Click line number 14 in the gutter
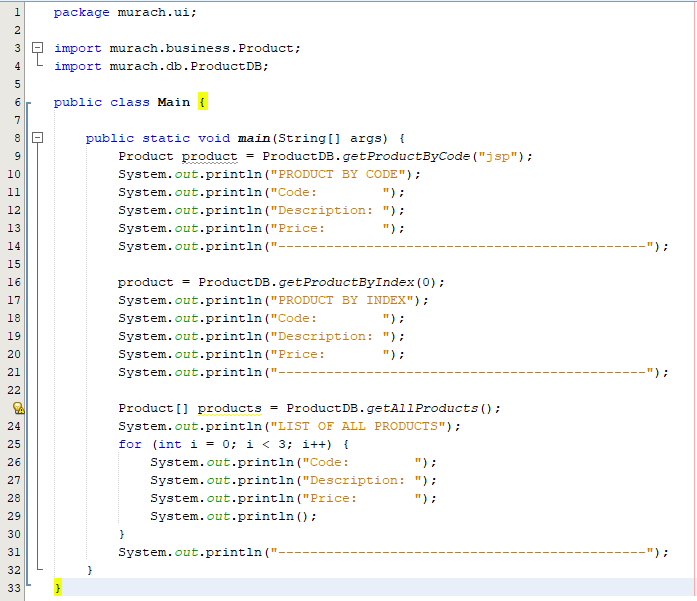697x601 pixels. click(x=14, y=246)
